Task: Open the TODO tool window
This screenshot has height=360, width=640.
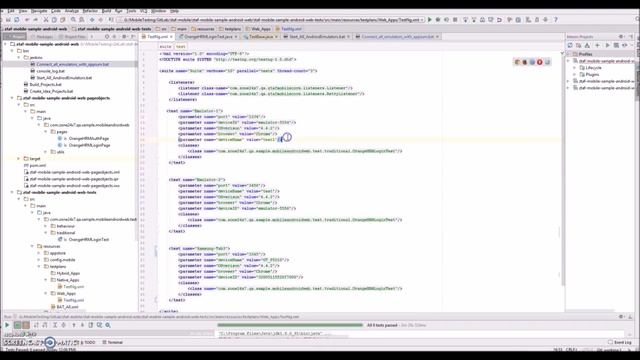Action: point(88,342)
